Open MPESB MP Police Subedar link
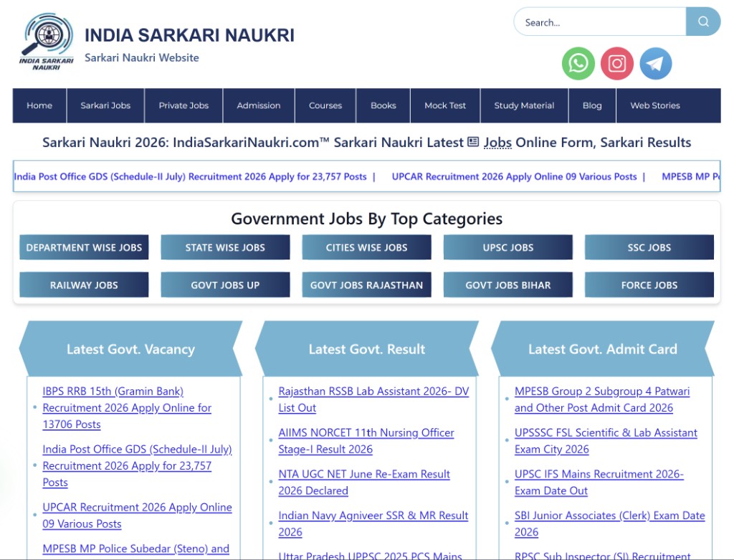 coord(135,549)
